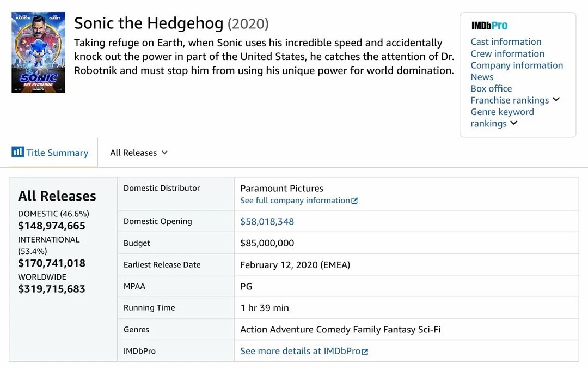The width and height of the screenshot is (588, 369).
Task: Open the Company information link
Action: click(x=517, y=65)
